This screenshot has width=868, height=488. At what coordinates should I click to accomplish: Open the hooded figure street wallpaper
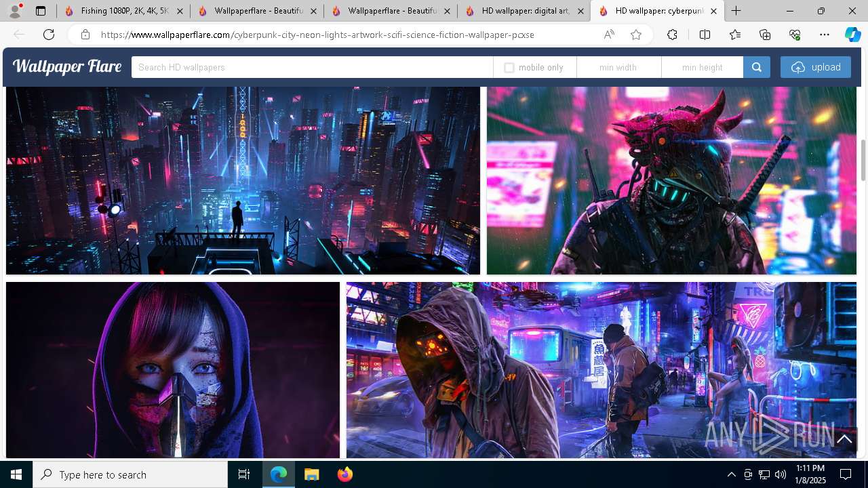coord(601,370)
